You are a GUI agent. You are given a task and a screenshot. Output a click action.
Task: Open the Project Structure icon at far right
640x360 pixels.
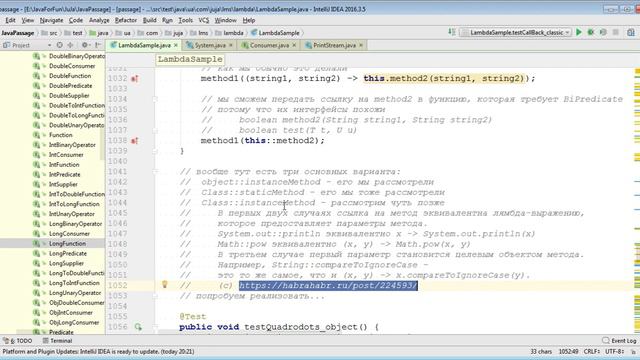pyautogui.click(x=631, y=32)
